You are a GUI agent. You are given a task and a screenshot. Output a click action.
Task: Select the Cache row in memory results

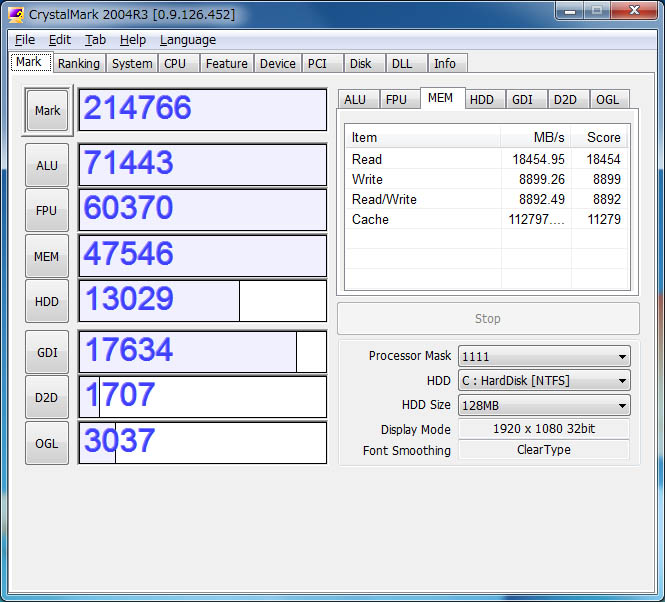point(486,219)
